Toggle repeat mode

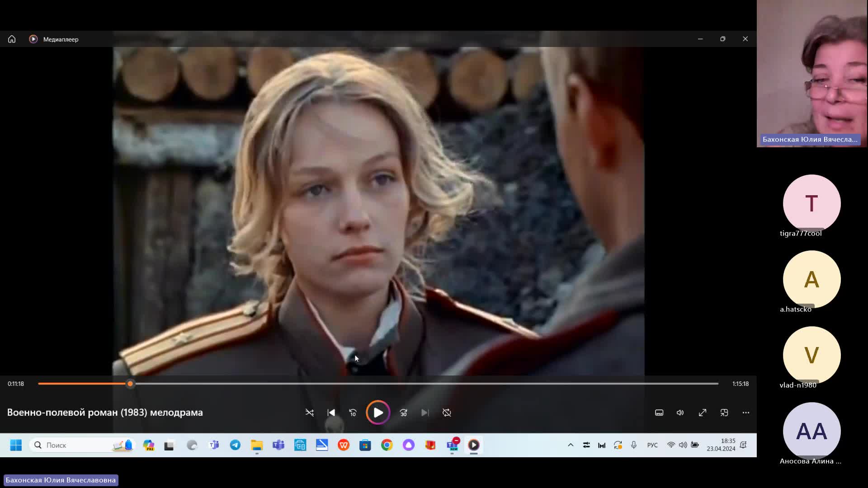(447, 413)
